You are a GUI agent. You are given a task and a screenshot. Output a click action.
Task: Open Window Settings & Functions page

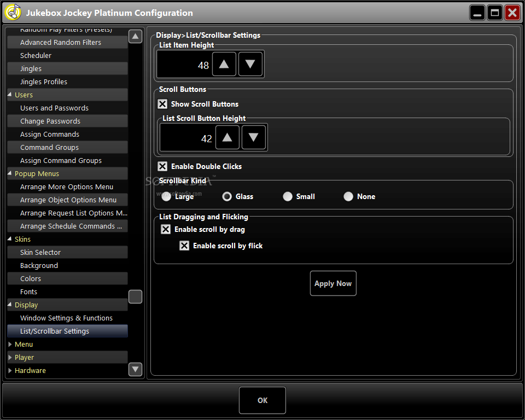67,318
